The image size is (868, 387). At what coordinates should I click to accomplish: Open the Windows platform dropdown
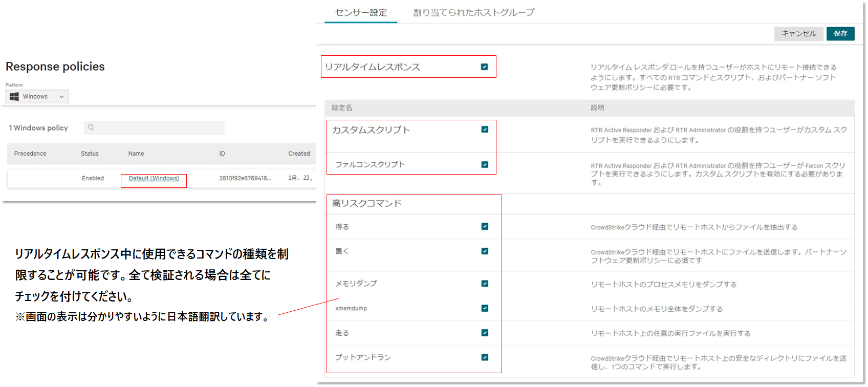click(x=37, y=97)
